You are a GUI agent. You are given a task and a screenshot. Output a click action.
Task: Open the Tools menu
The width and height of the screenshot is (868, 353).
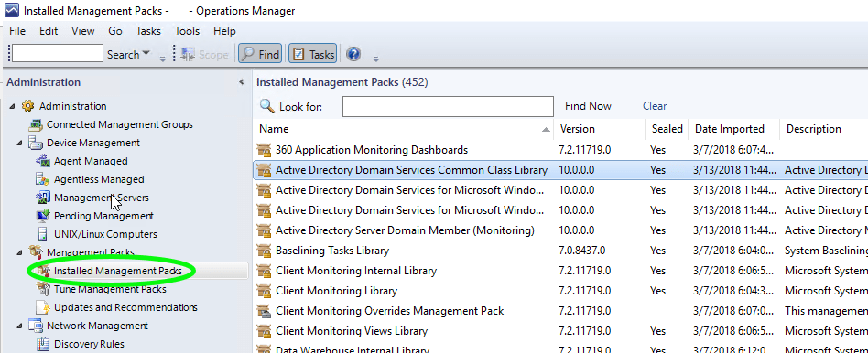coord(187,31)
